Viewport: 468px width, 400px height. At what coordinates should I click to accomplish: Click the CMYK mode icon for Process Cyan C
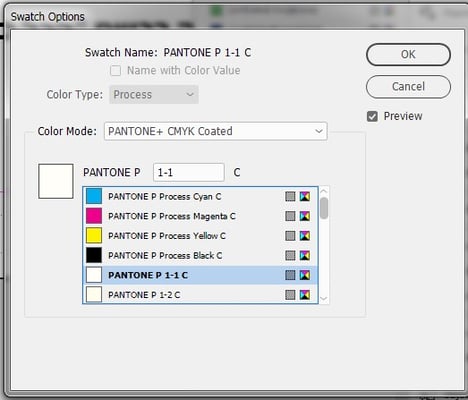(x=305, y=196)
